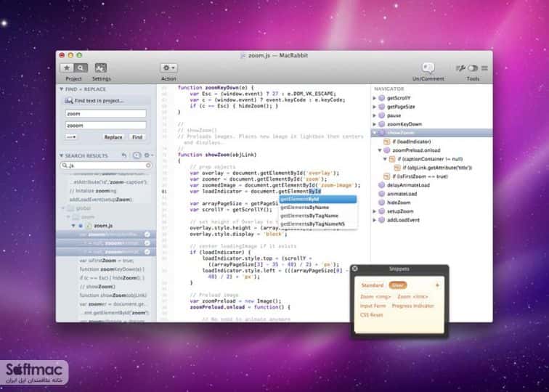The width and height of the screenshot is (549, 392).
Task: Open the gear menu in Search Results header
Action: (x=148, y=155)
